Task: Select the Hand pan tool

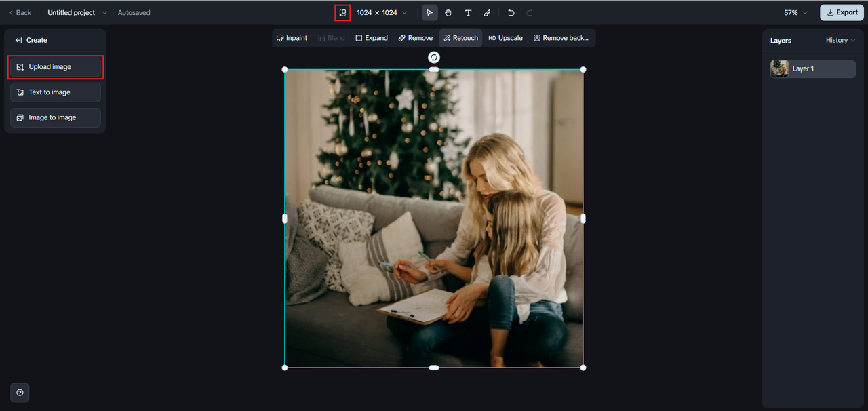Action: (448, 12)
